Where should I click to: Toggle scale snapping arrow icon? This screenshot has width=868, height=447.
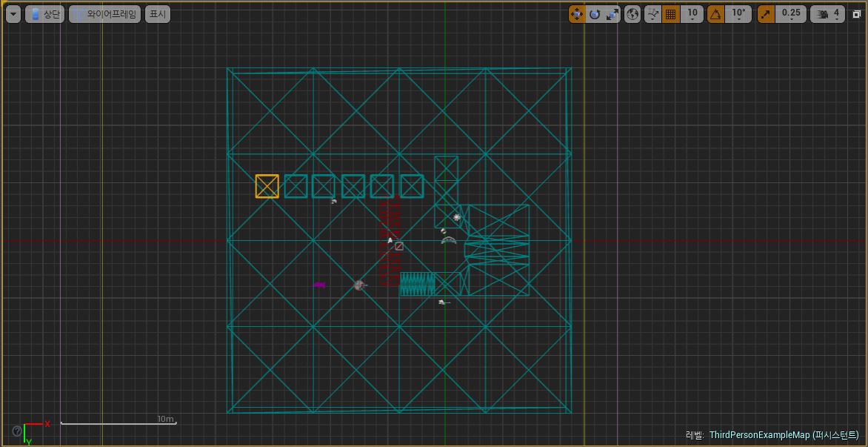(766, 14)
